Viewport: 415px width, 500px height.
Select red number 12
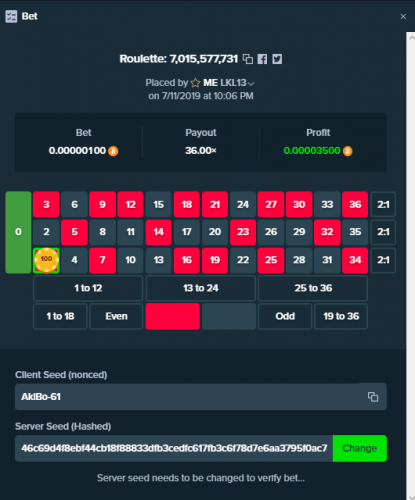point(130,204)
